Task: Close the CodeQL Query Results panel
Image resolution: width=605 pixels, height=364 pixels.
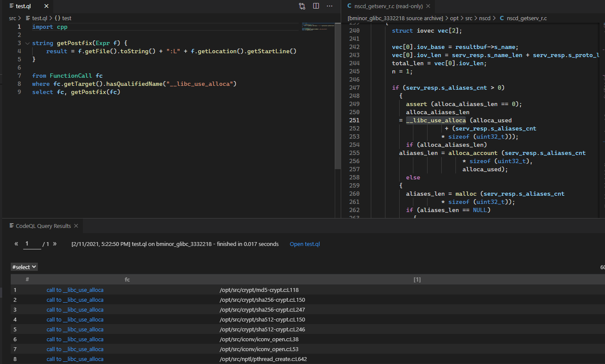Action: (x=76, y=226)
